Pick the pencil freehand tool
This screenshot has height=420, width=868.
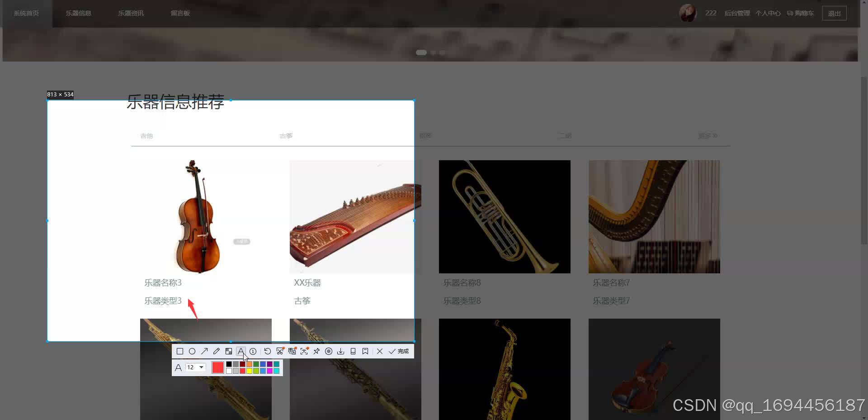217,351
